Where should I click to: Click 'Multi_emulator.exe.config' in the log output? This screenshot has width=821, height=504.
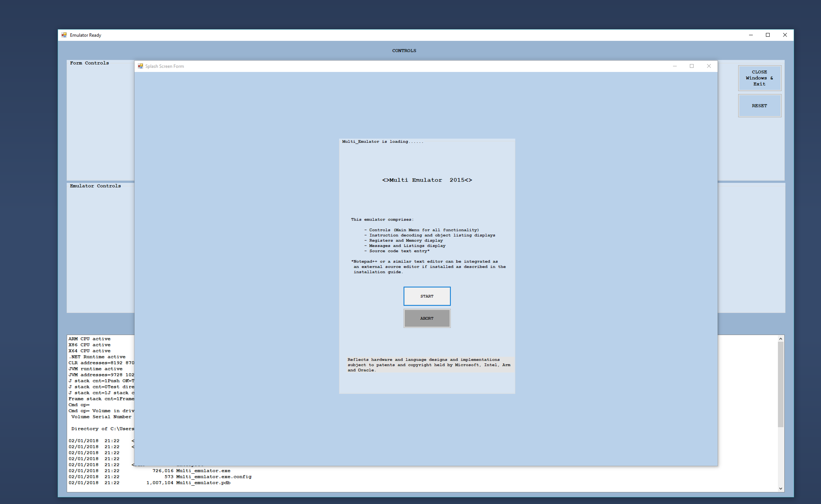[x=214, y=477]
